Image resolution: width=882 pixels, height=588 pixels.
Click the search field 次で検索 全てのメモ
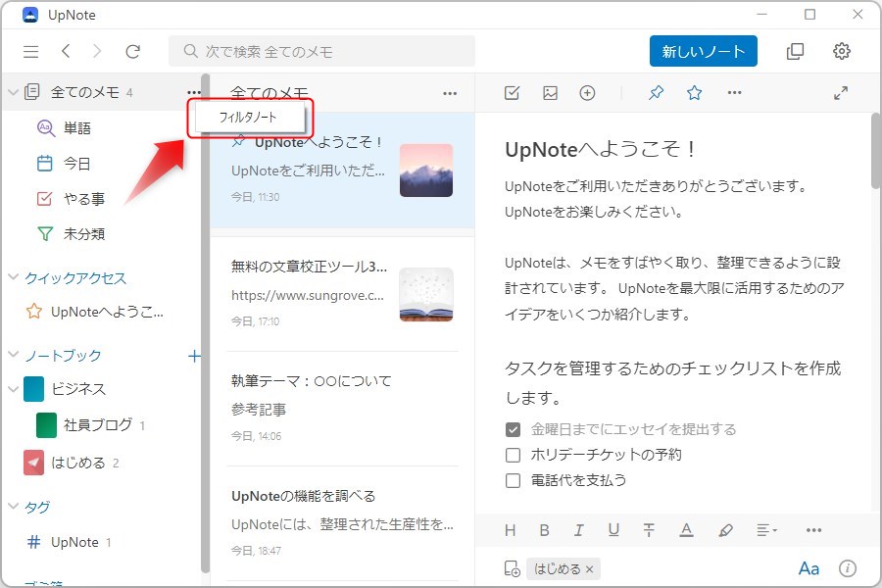(321, 51)
